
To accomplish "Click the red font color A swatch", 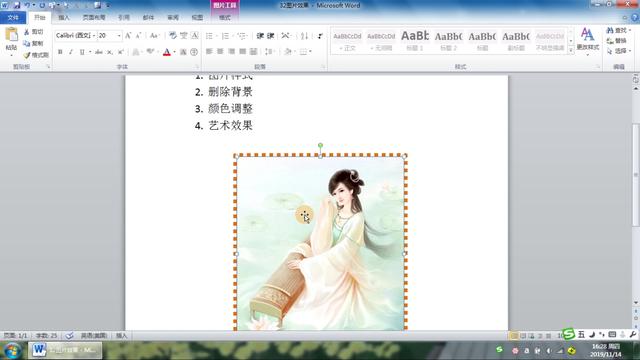I will point(167,52).
